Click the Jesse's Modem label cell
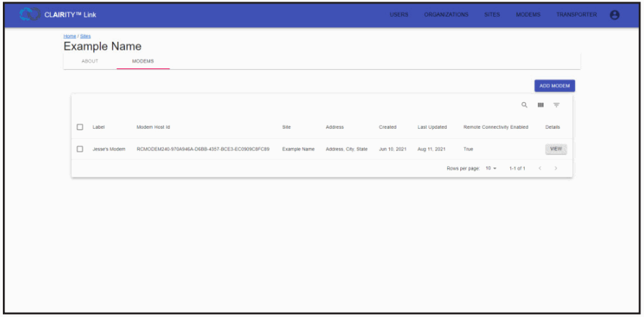The height and width of the screenshot is (317, 644). (x=109, y=149)
